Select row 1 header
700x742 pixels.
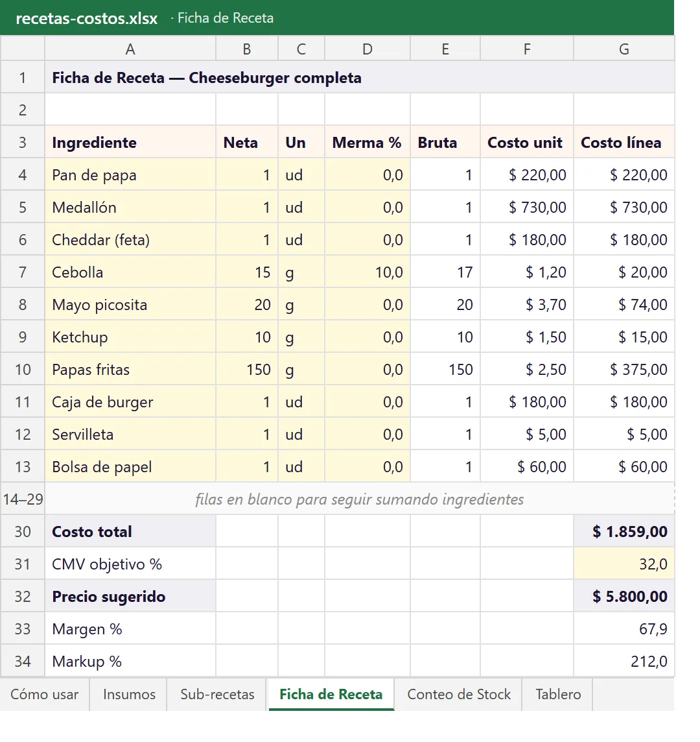pos(23,77)
